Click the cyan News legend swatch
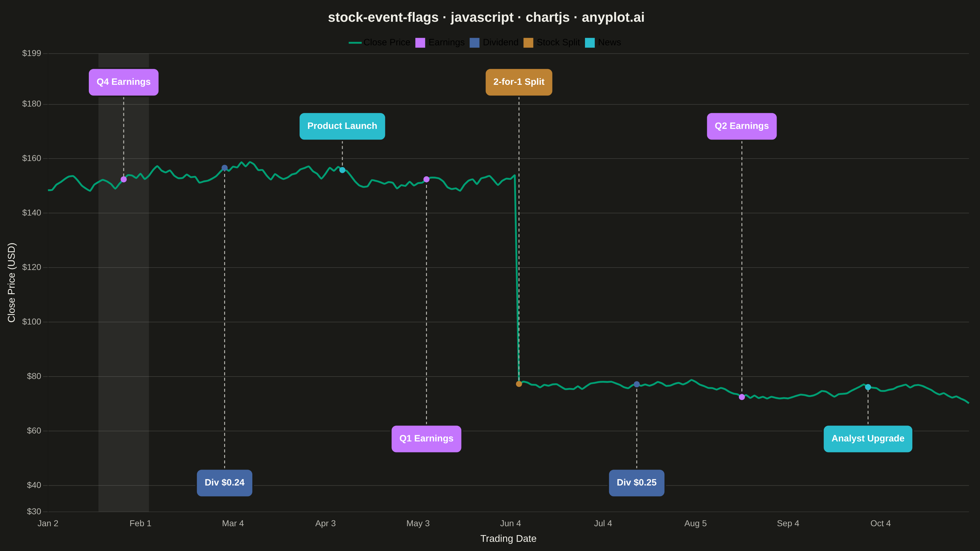The width and height of the screenshot is (980, 551). point(590,43)
